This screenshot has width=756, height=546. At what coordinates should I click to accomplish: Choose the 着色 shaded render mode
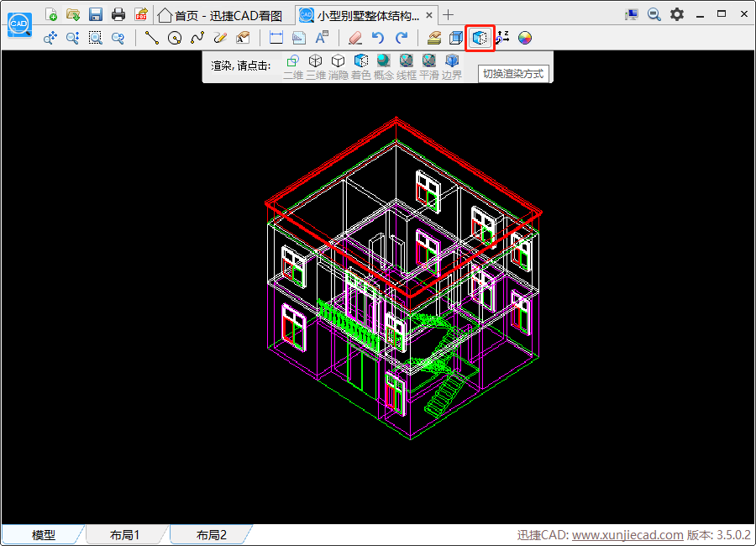coord(360,67)
